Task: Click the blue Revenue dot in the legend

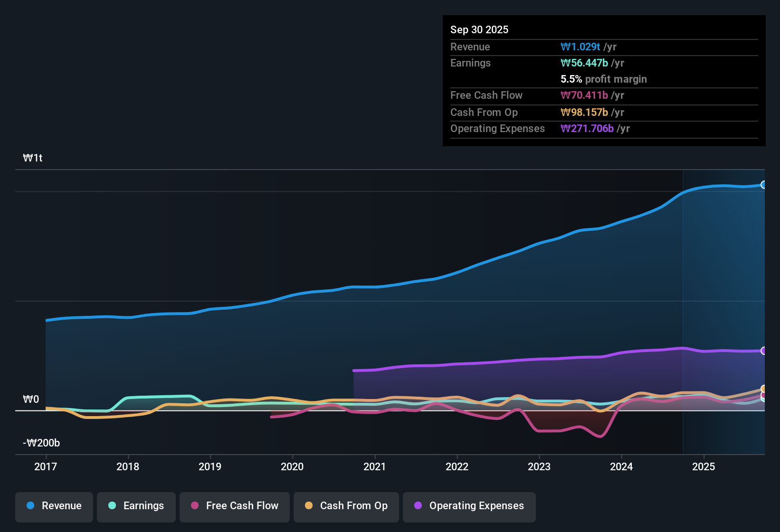Action: coord(30,506)
